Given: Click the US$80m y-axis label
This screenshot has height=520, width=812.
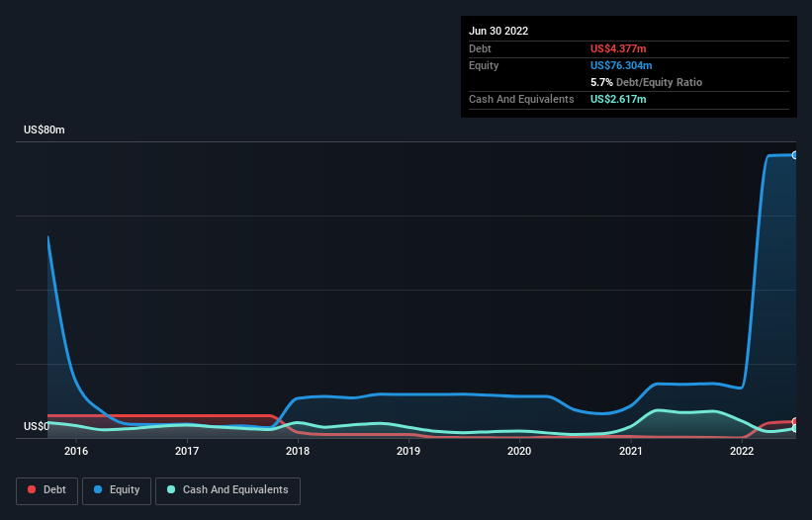Looking at the screenshot, I should (x=45, y=130).
